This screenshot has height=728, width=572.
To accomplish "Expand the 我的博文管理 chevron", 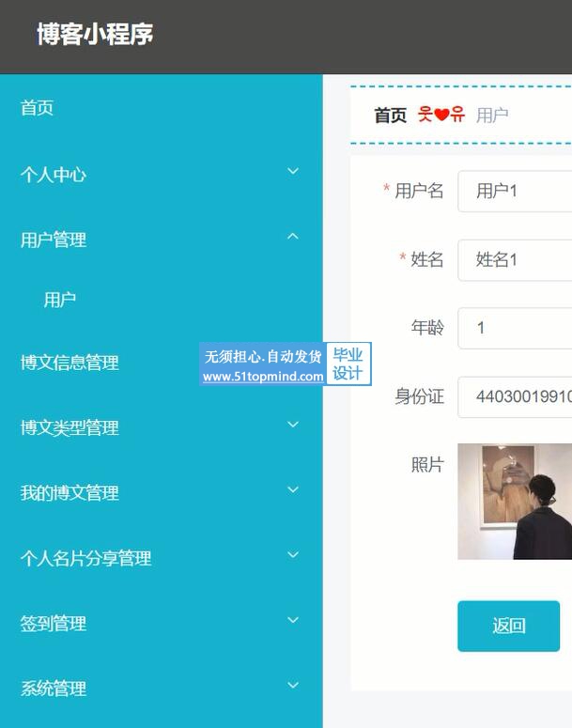I will click(293, 489).
